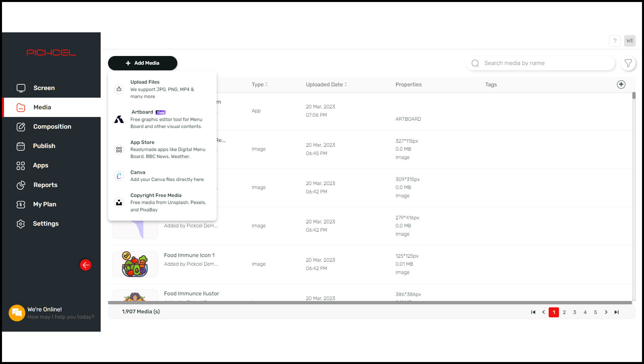Screen dimensions: 644x364
Task: Click the Search media by name field
Action: [541, 63]
